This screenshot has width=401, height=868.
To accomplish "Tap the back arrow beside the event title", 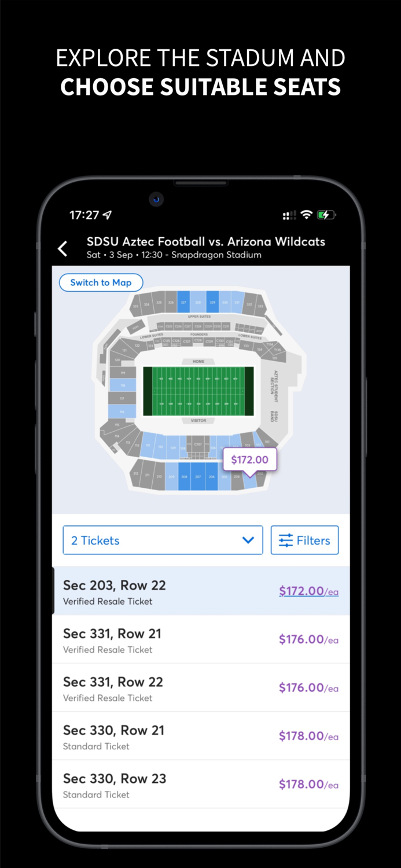I will [63, 248].
